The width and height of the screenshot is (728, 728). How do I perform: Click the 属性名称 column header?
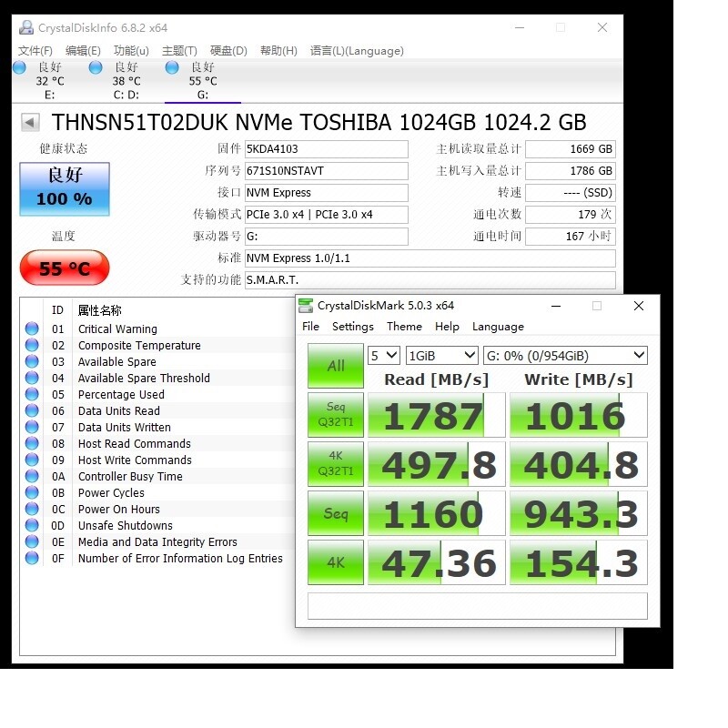coord(100,310)
